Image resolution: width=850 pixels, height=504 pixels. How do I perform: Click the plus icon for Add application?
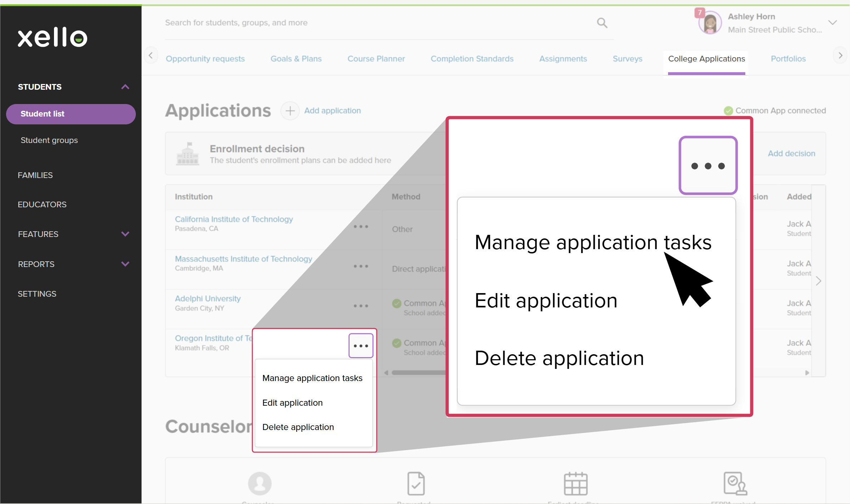(290, 111)
